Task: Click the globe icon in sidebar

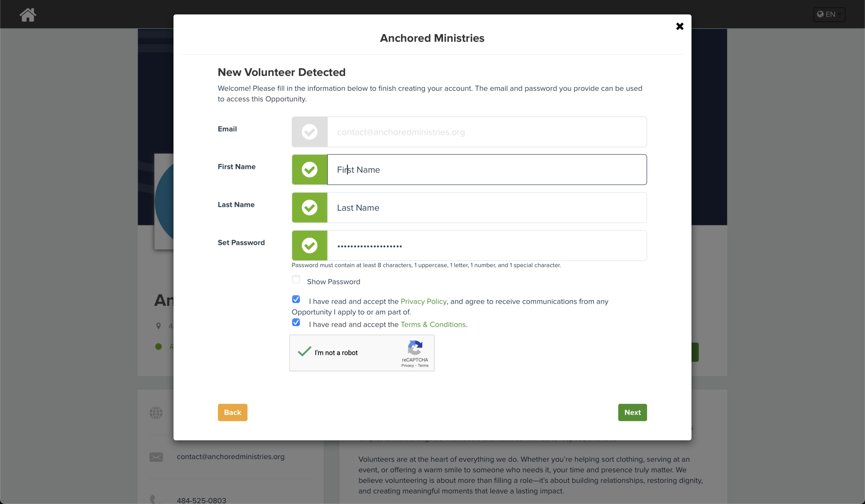Action: pos(156,413)
